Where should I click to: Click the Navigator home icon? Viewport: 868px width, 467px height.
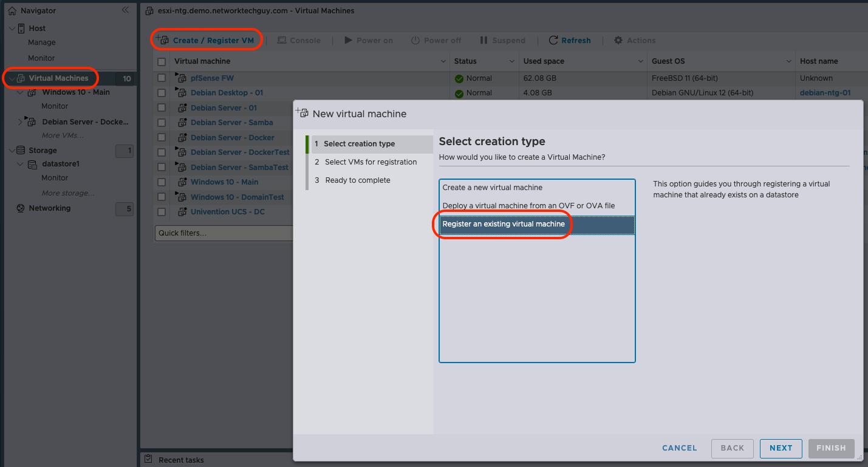(x=12, y=11)
